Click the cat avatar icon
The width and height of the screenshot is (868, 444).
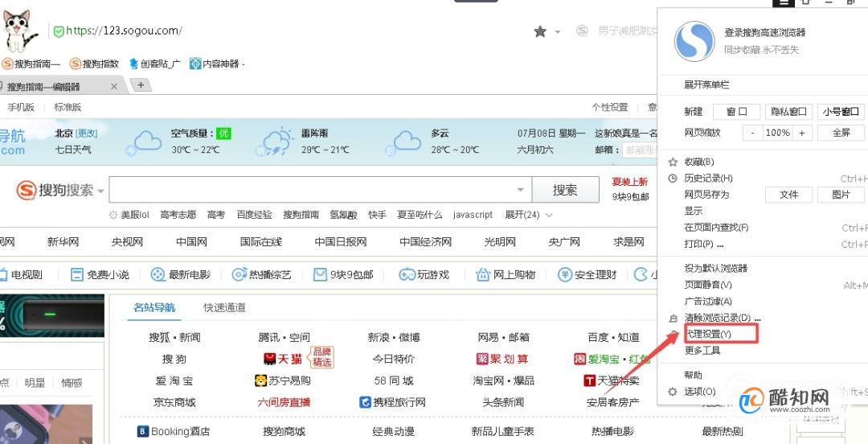tap(19, 31)
